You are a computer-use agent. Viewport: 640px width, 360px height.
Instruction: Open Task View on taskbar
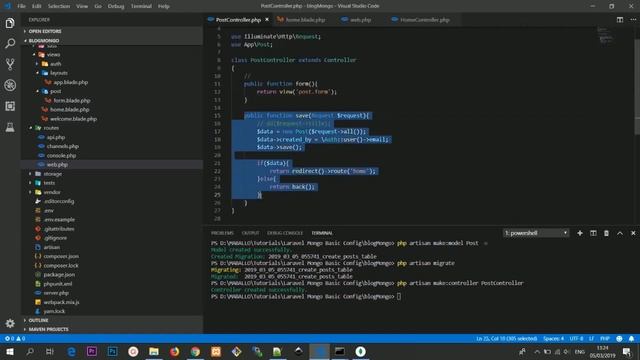coord(50,351)
